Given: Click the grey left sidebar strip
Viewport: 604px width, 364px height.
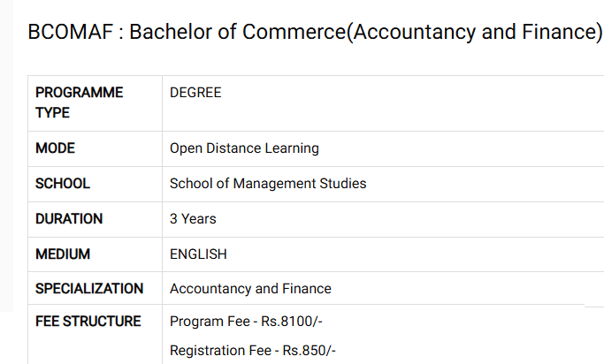Looking at the screenshot, I should (x=6, y=155).
